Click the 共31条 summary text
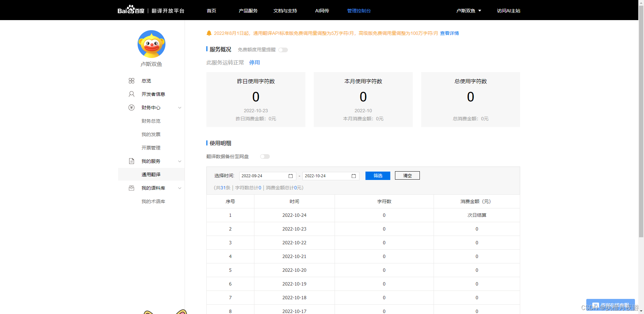 pos(223,188)
